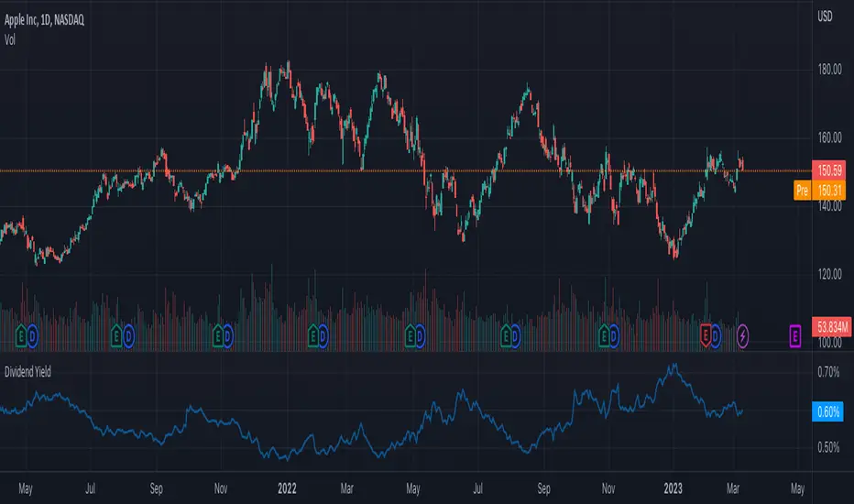Open the dividend D marker near November 2021
The image size is (854, 504).
click(227, 336)
